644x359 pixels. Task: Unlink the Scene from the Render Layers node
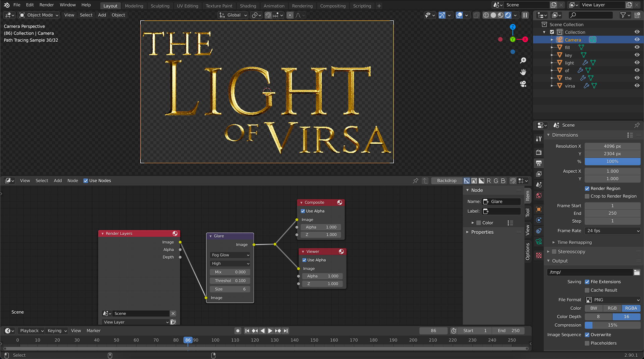tap(173, 313)
